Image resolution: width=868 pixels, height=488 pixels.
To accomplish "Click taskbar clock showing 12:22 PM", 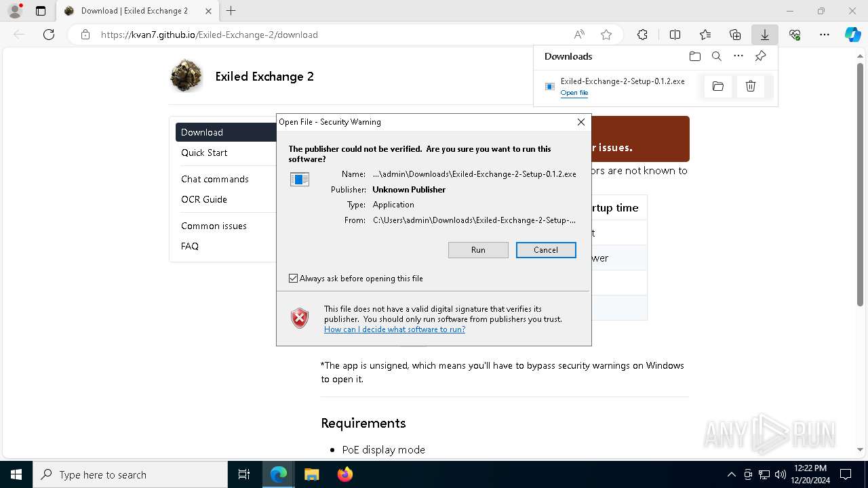I will [x=810, y=474].
